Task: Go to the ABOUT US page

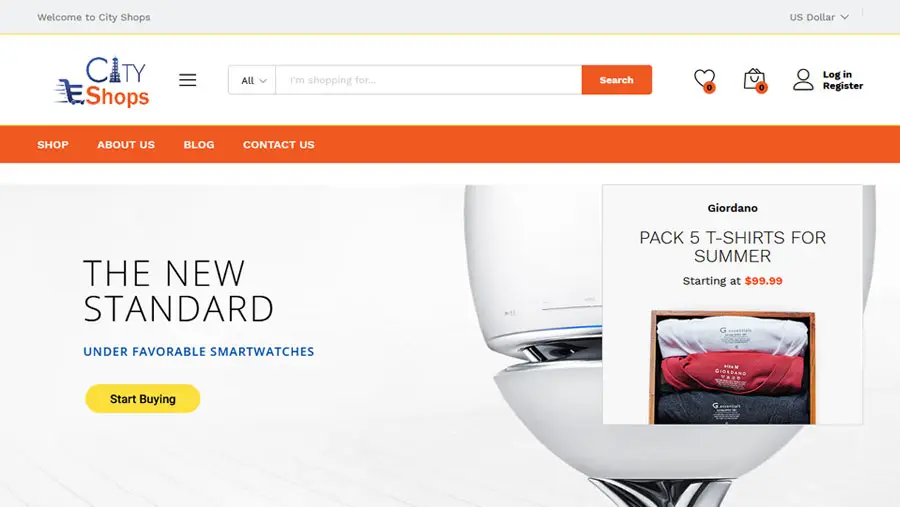Action: pyautogui.click(x=126, y=145)
